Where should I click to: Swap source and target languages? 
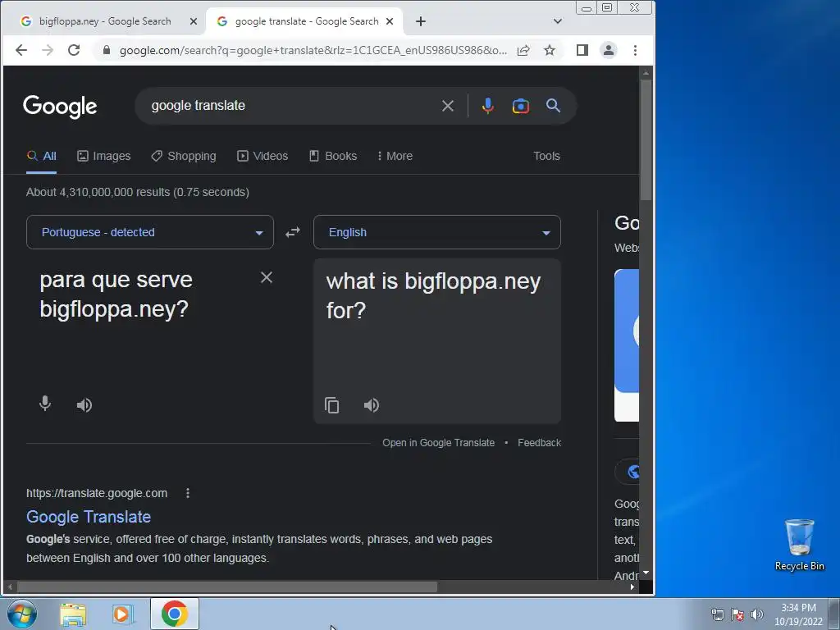click(293, 232)
